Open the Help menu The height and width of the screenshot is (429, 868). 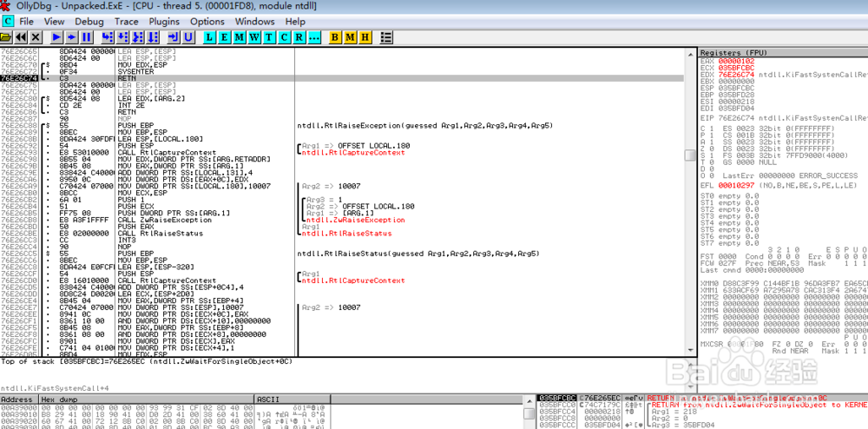(295, 22)
